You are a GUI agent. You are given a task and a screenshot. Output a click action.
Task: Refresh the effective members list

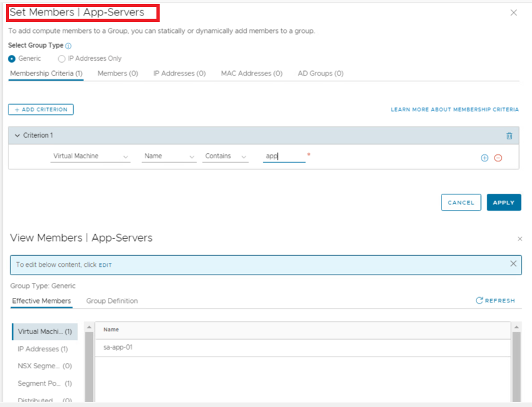[x=495, y=300]
